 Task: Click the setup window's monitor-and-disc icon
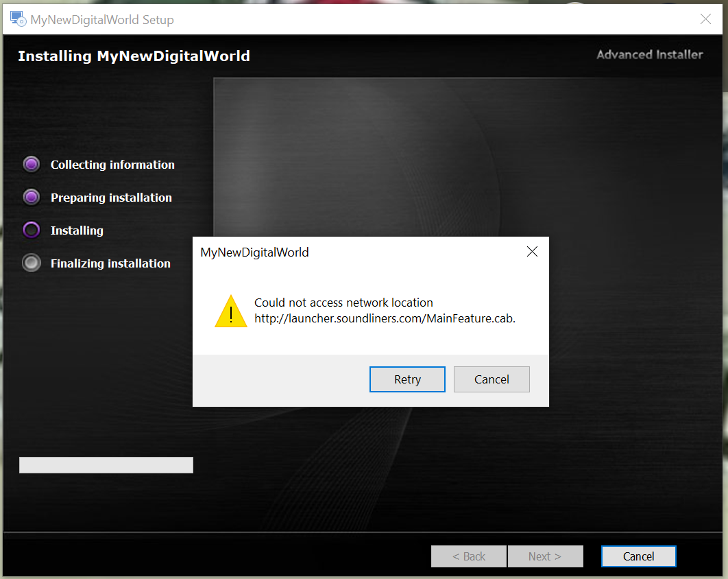[16, 19]
